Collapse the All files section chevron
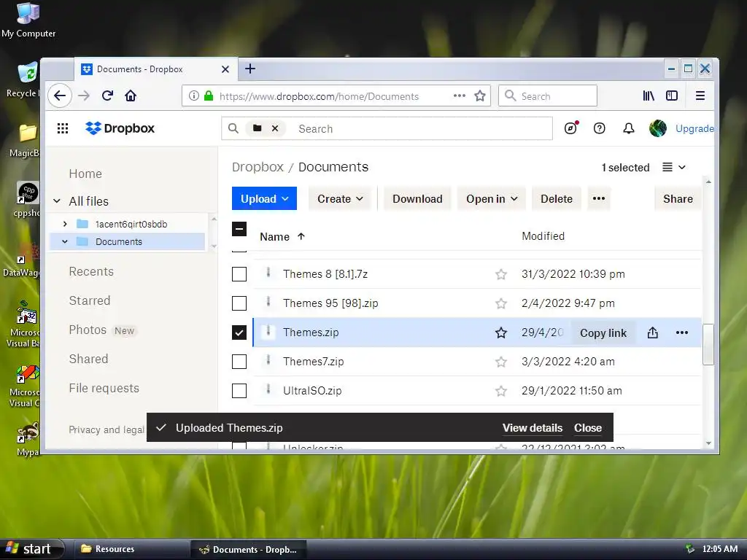The width and height of the screenshot is (747, 560). [57, 201]
